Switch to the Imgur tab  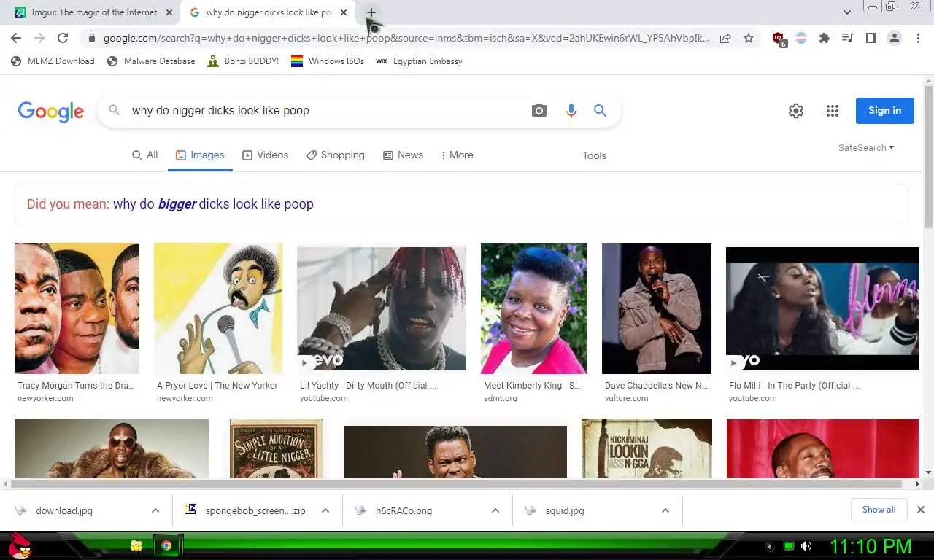(x=94, y=12)
